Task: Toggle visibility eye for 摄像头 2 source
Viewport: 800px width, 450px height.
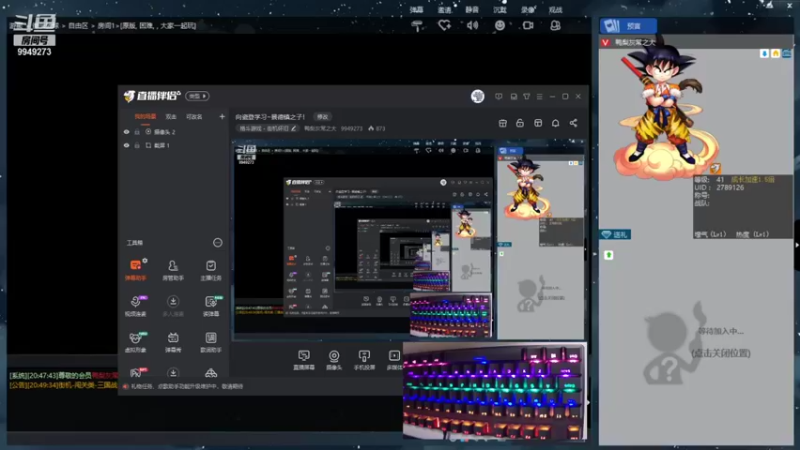Action: (x=127, y=132)
